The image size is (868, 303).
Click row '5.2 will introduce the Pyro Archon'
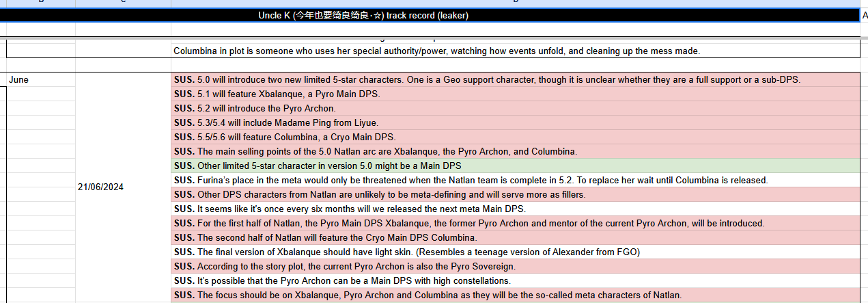click(x=515, y=109)
